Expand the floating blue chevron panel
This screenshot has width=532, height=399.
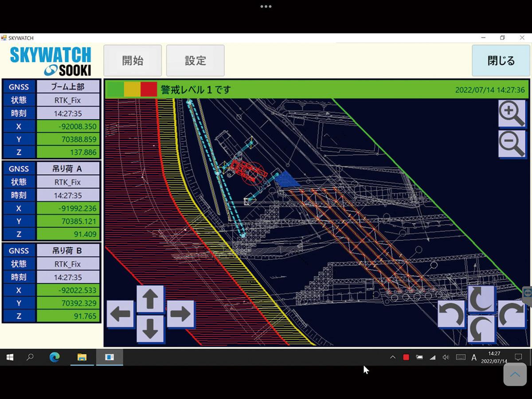[x=515, y=375]
